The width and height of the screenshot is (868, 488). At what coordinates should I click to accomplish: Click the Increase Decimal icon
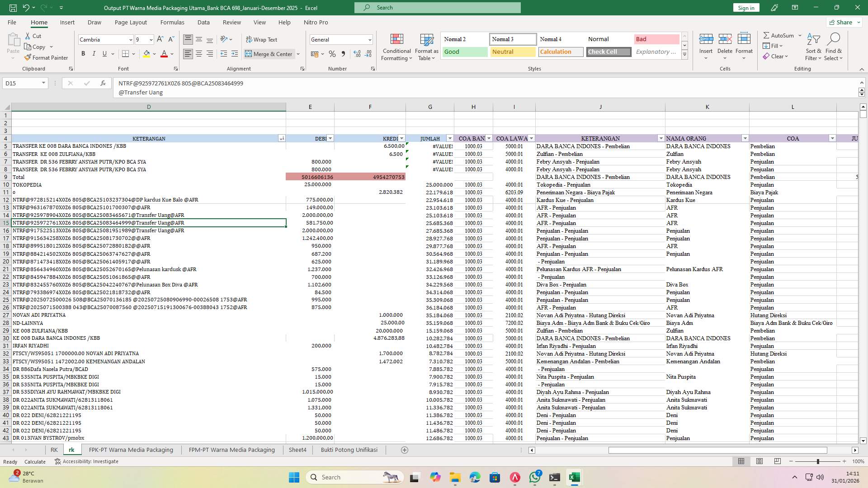click(357, 54)
